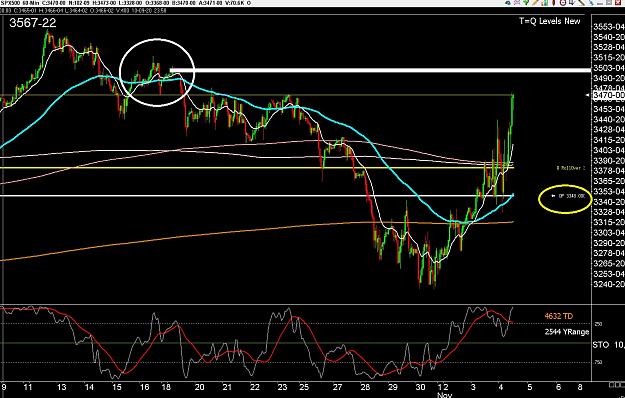Click price axis label 3415-20
Image resolution: width=625 pixels, height=398 pixels.
click(609, 140)
